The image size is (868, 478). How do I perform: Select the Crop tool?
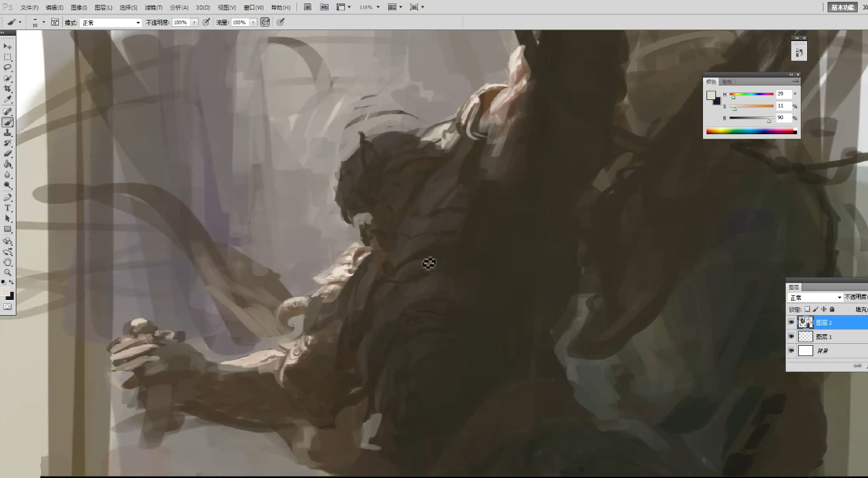point(8,89)
